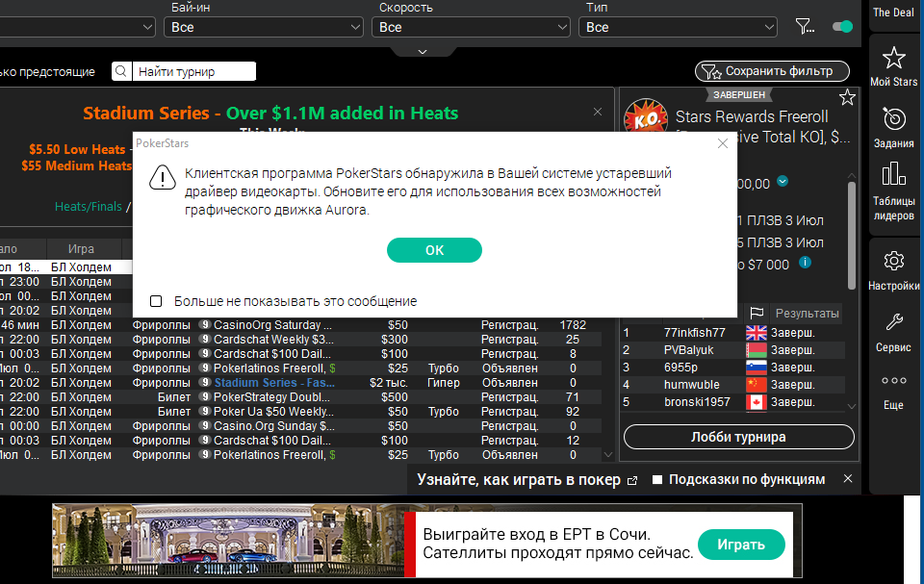This screenshot has height=584, width=924.
Task: Select CasinoOrg Saturday tournament row
Action: click(300, 324)
